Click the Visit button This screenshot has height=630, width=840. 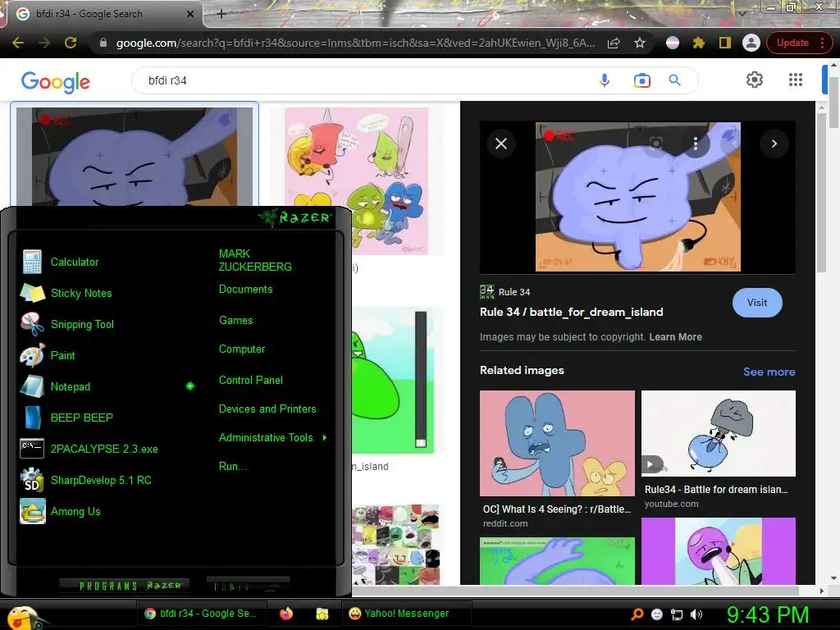757,303
